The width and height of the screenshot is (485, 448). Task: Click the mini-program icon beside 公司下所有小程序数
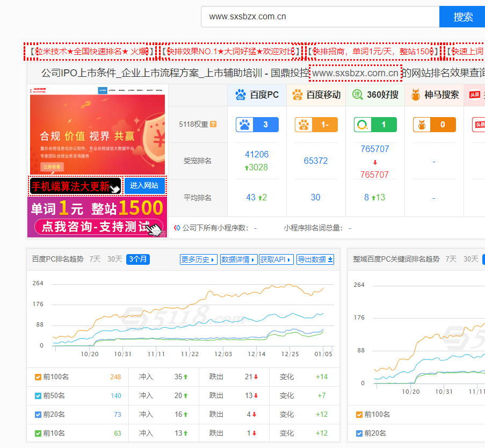tap(177, 228)
